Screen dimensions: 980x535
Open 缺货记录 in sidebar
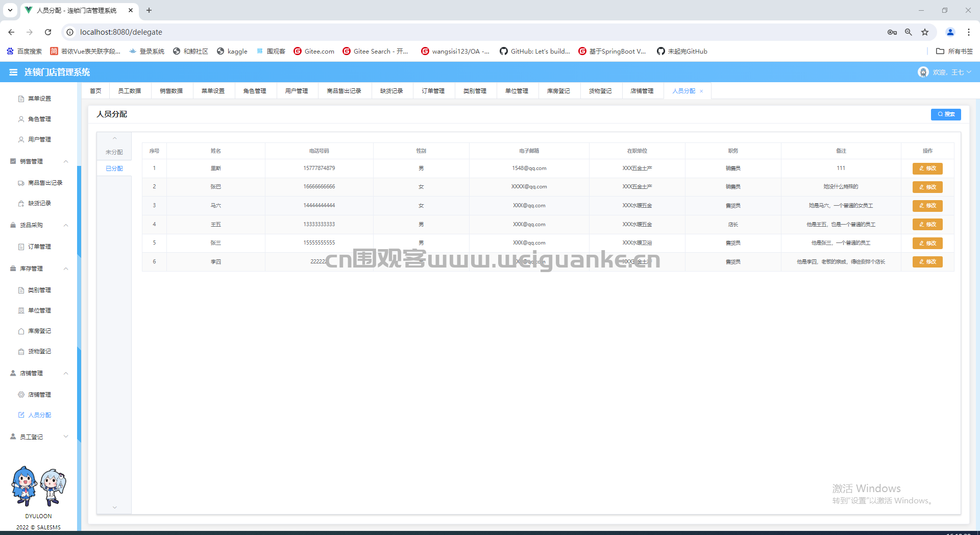click(39, 203)
